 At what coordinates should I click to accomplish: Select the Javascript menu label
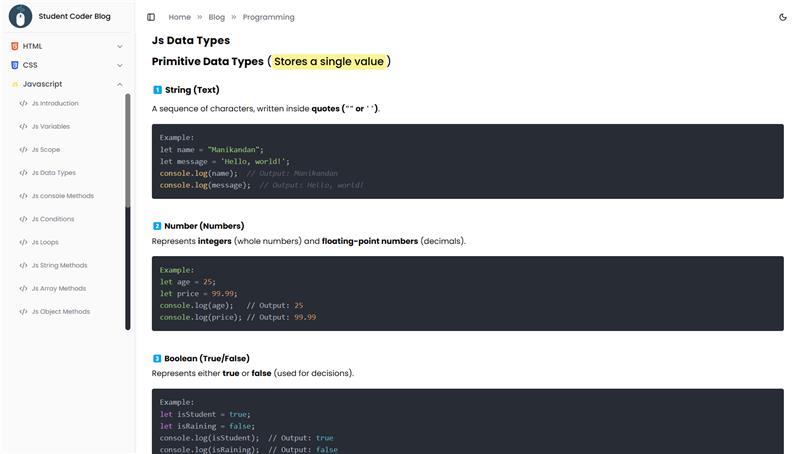pyautogui.click(x=42, y=84)
